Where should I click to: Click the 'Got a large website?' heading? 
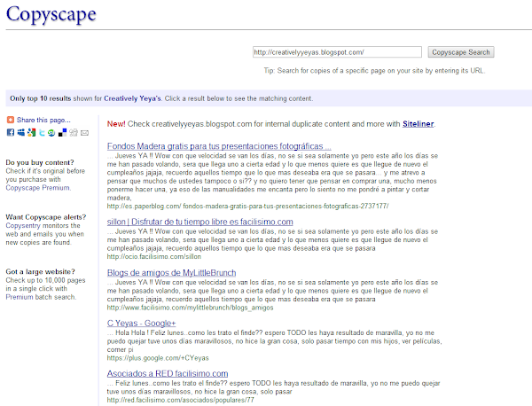(x=41, y=271)
